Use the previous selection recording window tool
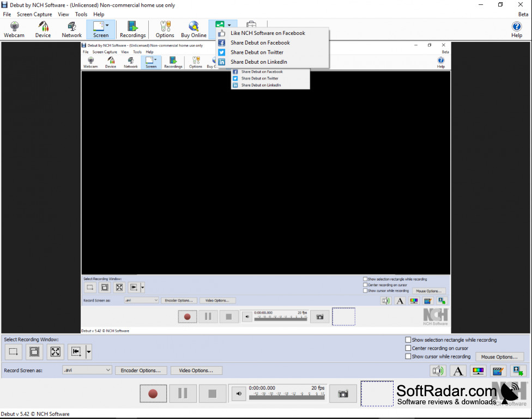 click(76, 351)
